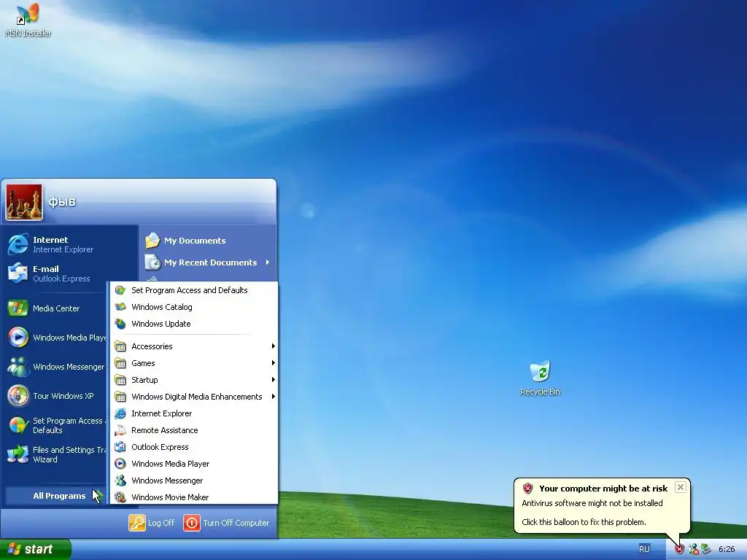Click the 6:26 clock in system tray

[x=727, y=549]
